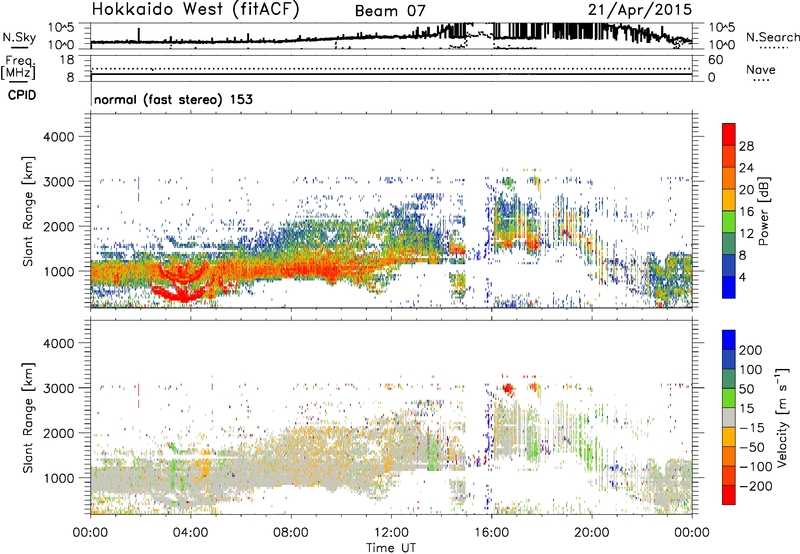Select the normal (fast stereo) 153 text
Viewport: 800px width, 554px height.
pos(173,99)
